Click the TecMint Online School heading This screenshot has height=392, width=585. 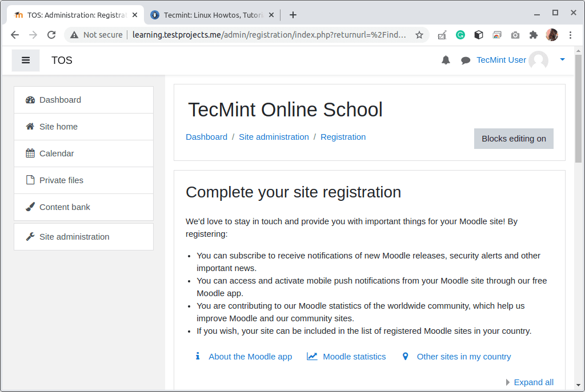point(285,110)
